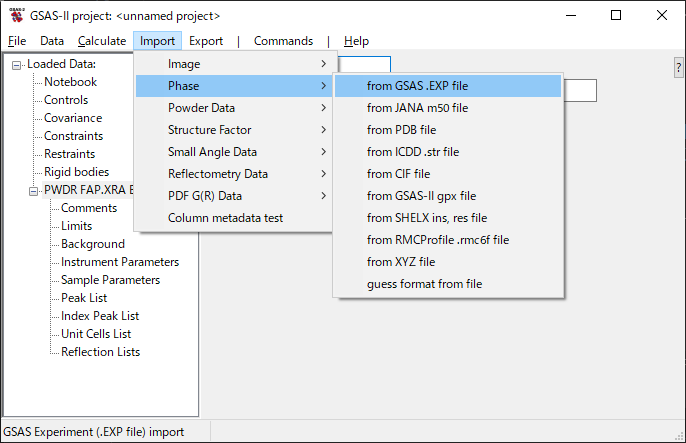Choose 'from GSAS .EXP file' option
The image size is (686, 443).
(417, 86)
